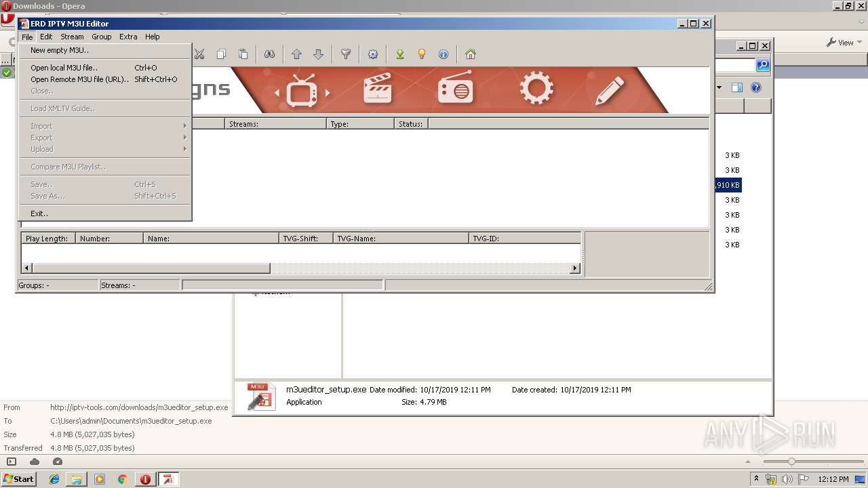Click the m3ueditor_setup.exe file icon
The image size is (868, 488).
coord(261,396)
